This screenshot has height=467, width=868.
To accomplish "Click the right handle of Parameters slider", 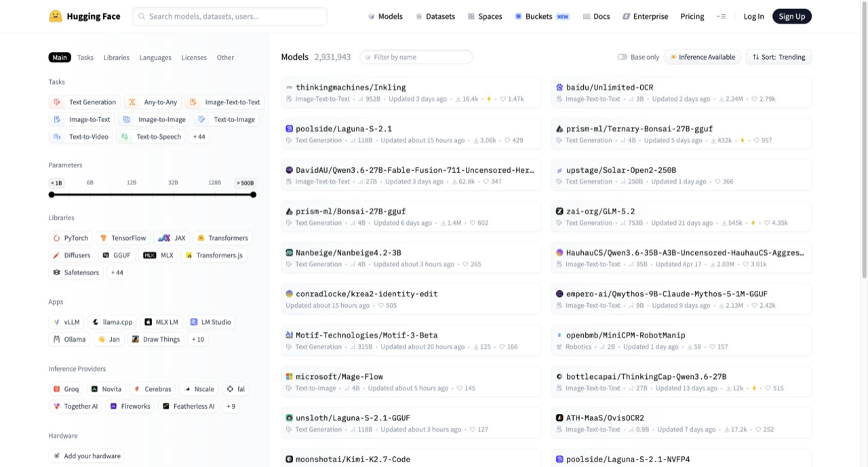I will coord(253,195).
